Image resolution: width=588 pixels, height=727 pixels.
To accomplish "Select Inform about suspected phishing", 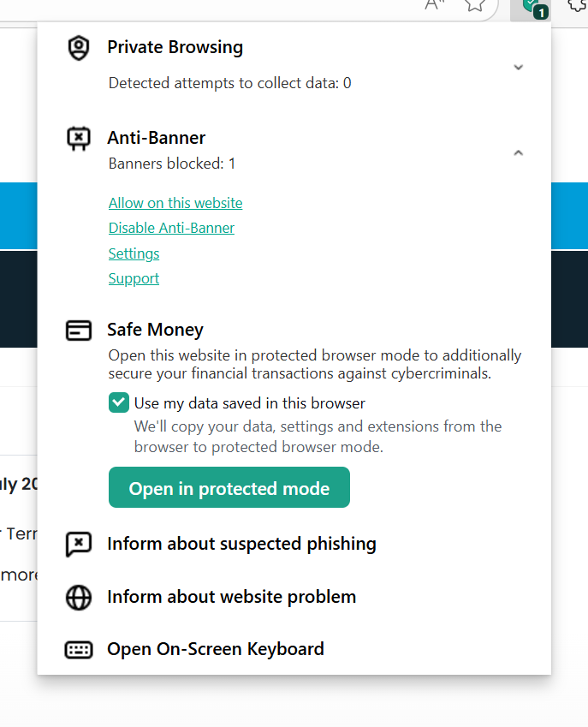I will tap(241, 545).
